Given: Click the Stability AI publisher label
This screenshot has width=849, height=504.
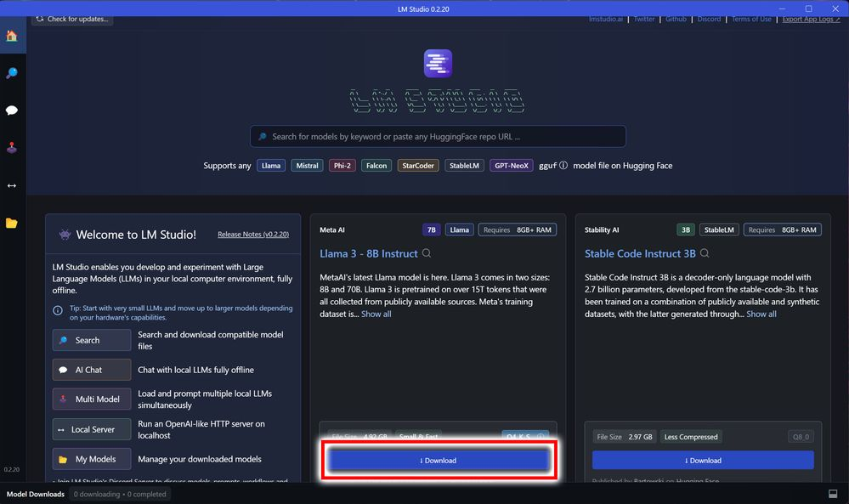Looking at the screenshot, I should [x=602, y=229].
